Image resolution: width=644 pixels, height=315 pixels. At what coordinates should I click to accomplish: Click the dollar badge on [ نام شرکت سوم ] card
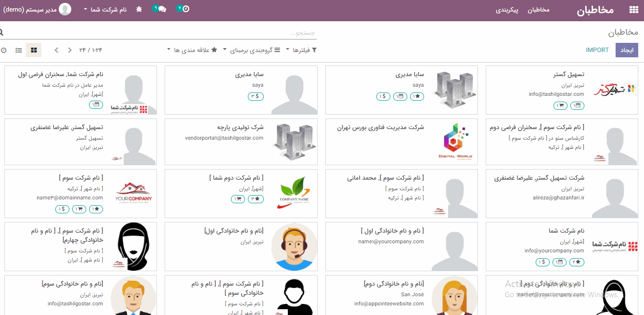62,209
